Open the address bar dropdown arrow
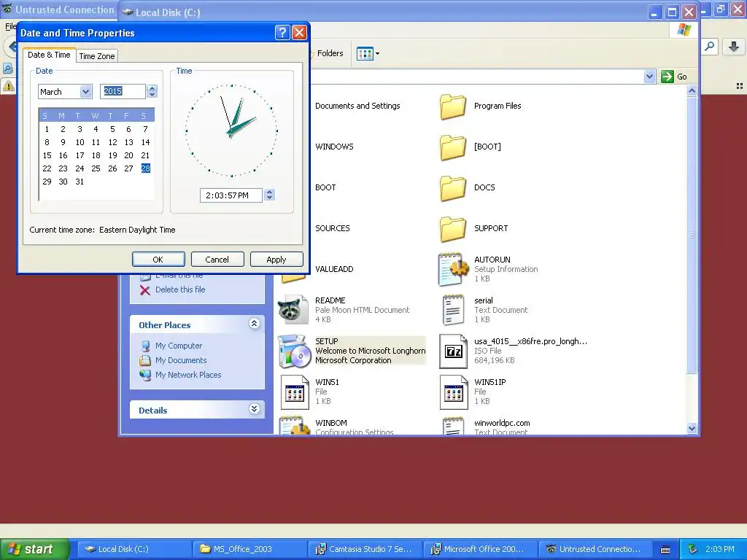This screenshot has width=747, height=560. point(649,76)
